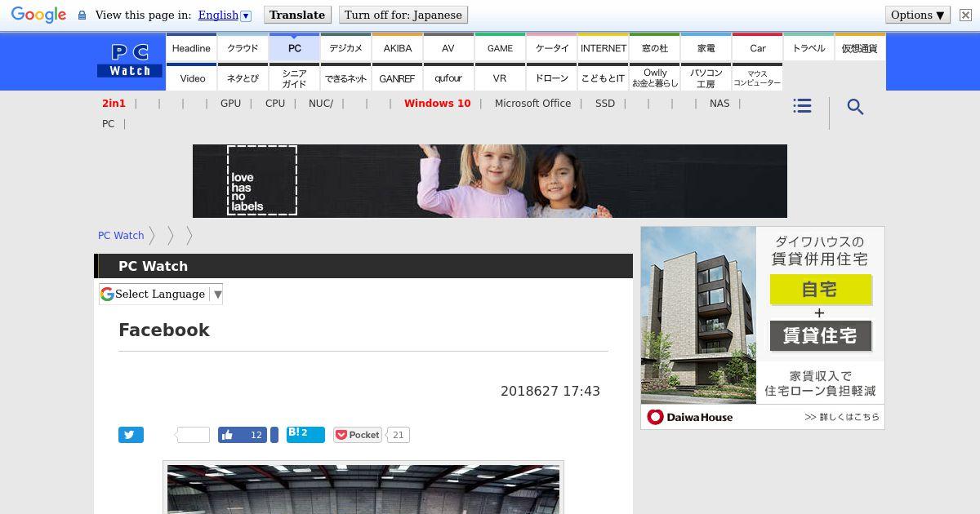The height and width of the screenshot is (514, 980).
Task: Click the 詳しくはこちら link in the ad
Action: tap(842, 417)
